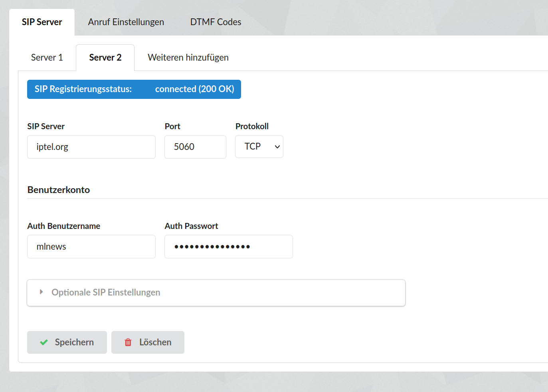Click the Port field showing 5060
The height and width of the screenshot is (392, 548).
coord(195,147)
